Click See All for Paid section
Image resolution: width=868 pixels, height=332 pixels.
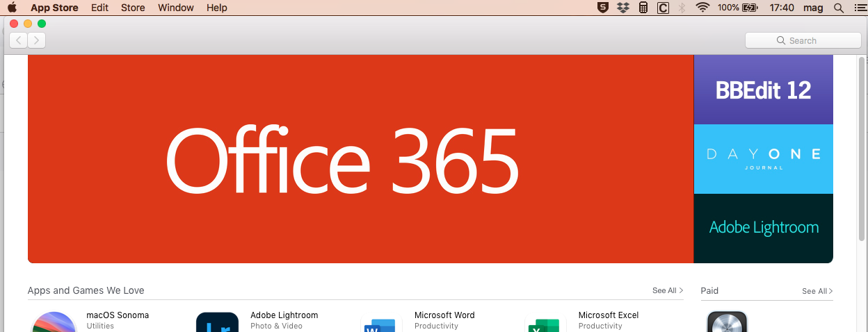[817, 291]
